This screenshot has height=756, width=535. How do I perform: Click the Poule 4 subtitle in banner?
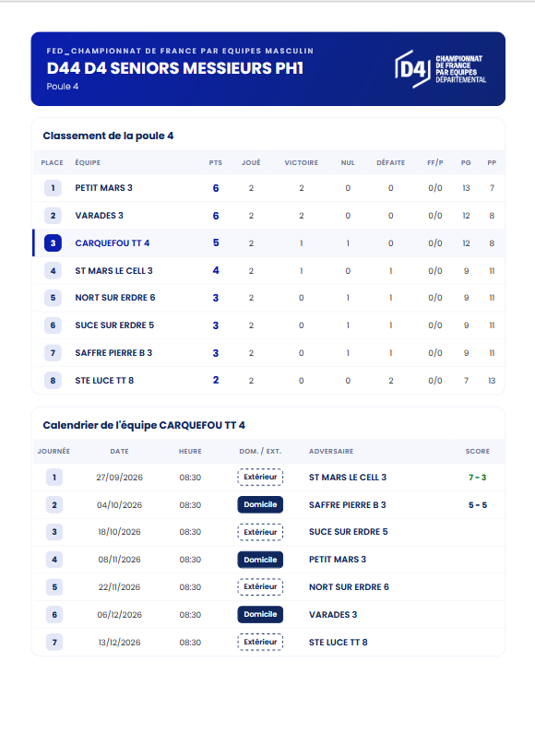point(62,87)
